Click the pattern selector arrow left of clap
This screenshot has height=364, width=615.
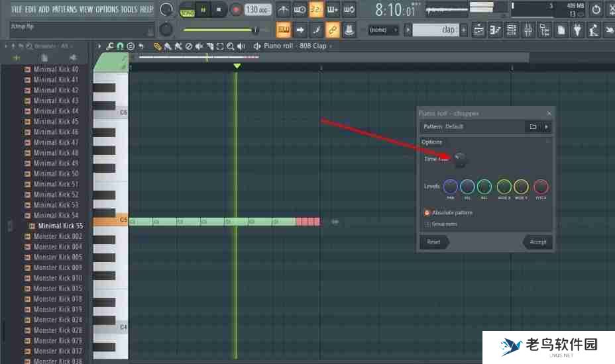click(408, 30)
